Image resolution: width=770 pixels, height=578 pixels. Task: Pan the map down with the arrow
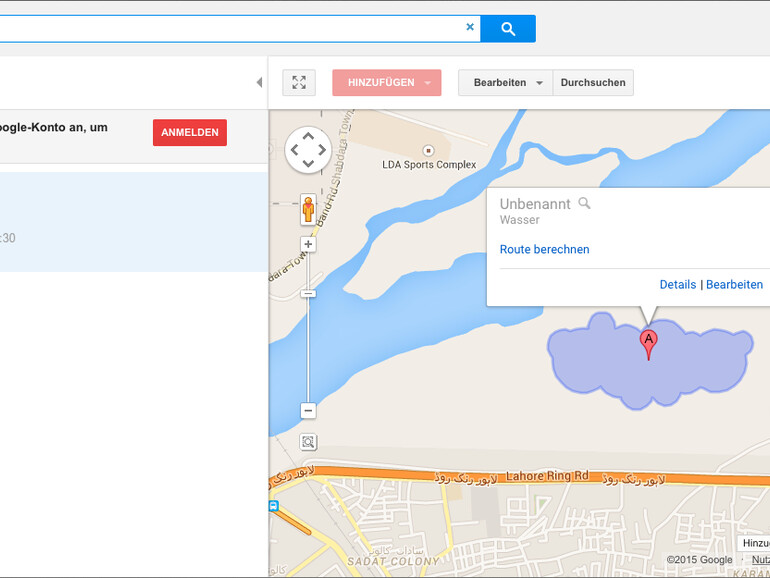308,164
